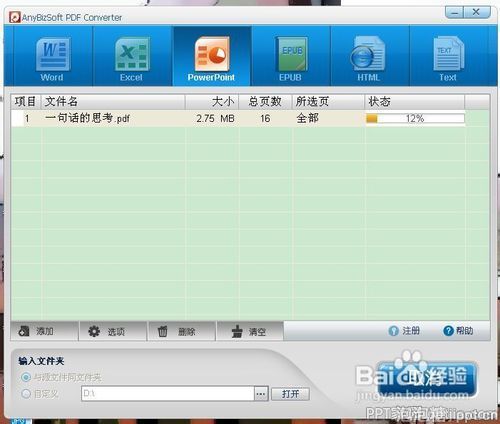The image size is (500, 424).
Task: Click the 大小 column header
Action: pos(212,102)
